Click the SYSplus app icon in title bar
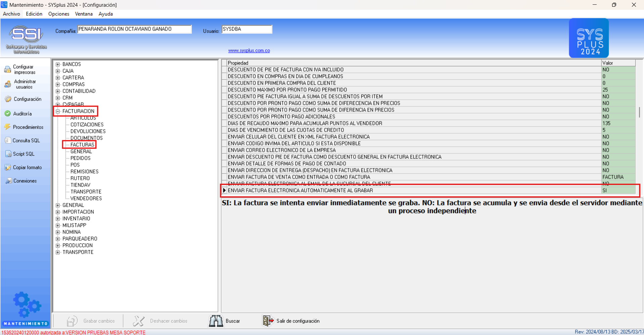Image resolution: width=644 pixels, height=335 pixels. [x=4, y=5]
